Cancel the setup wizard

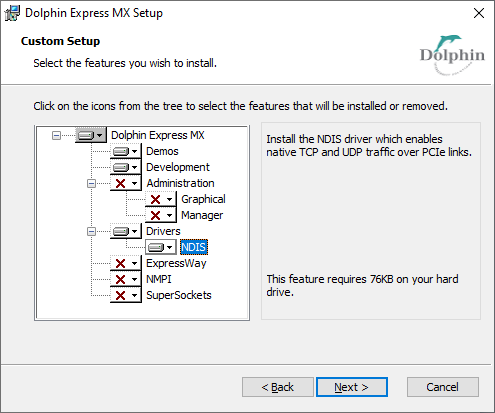coord(443,387)
